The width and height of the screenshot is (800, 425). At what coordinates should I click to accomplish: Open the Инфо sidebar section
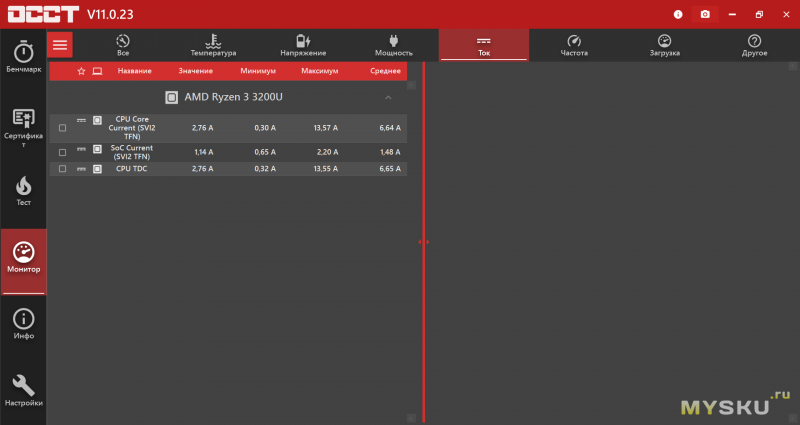click(x=23, y=324)
